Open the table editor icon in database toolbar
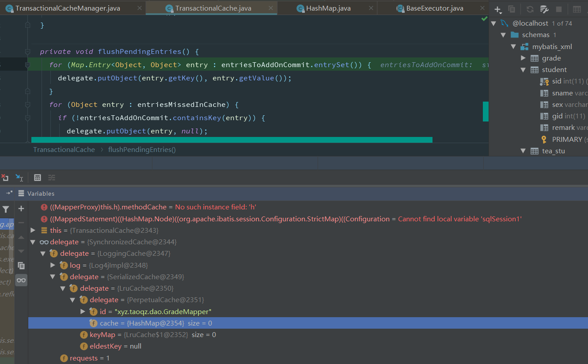 (577, 9)
